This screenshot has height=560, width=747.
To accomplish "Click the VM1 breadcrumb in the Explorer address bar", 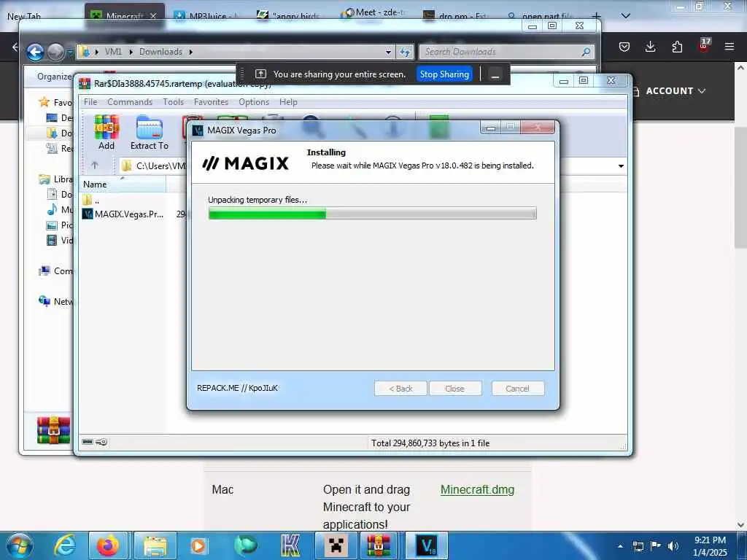I will 113,52.
